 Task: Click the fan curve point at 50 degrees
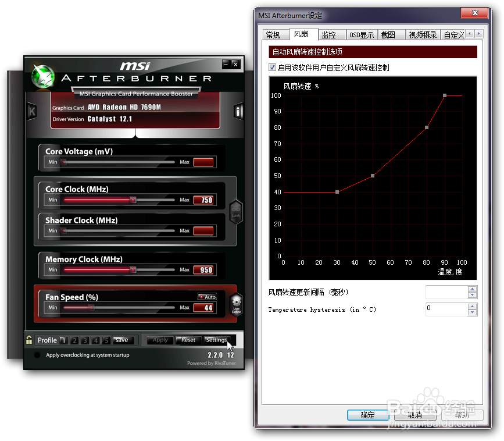coord(373,176)
